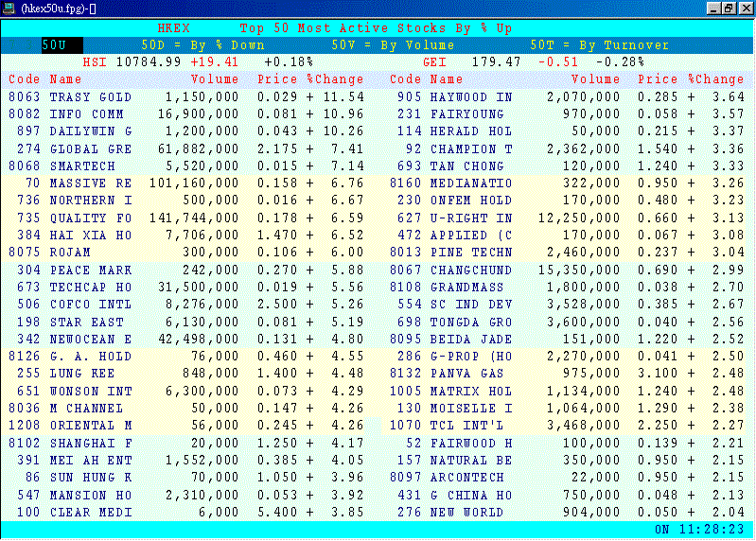This screenshot has width=756, height=541.
Task: Click the GEI index label
Action: pos(434,62)
